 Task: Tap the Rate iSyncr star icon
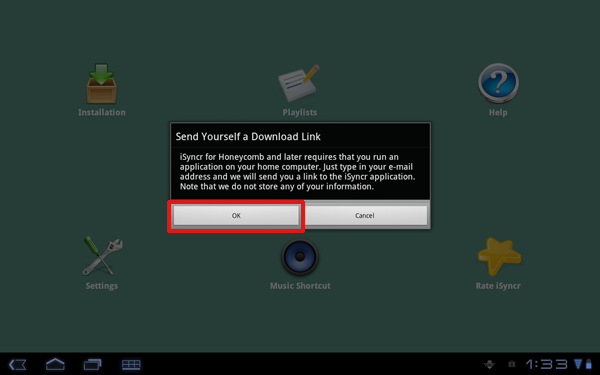[x=499, y=256]
